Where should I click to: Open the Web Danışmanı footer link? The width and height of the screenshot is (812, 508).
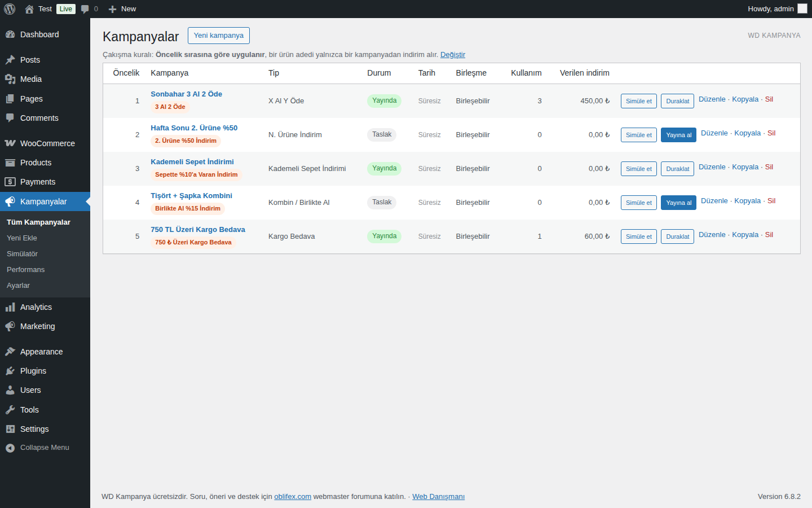(x=438, y=497)
